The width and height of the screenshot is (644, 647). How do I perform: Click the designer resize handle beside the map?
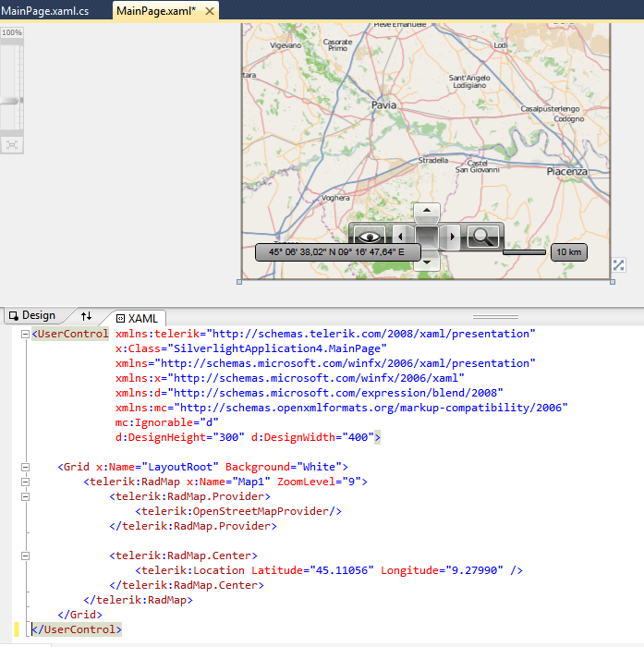[619, 266]
